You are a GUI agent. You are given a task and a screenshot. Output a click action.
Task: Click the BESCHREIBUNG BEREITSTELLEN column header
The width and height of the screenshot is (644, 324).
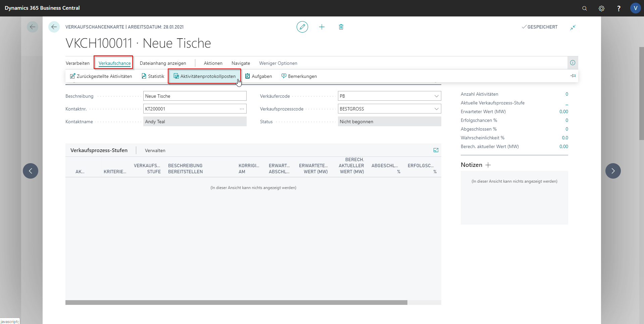point(185,169)
